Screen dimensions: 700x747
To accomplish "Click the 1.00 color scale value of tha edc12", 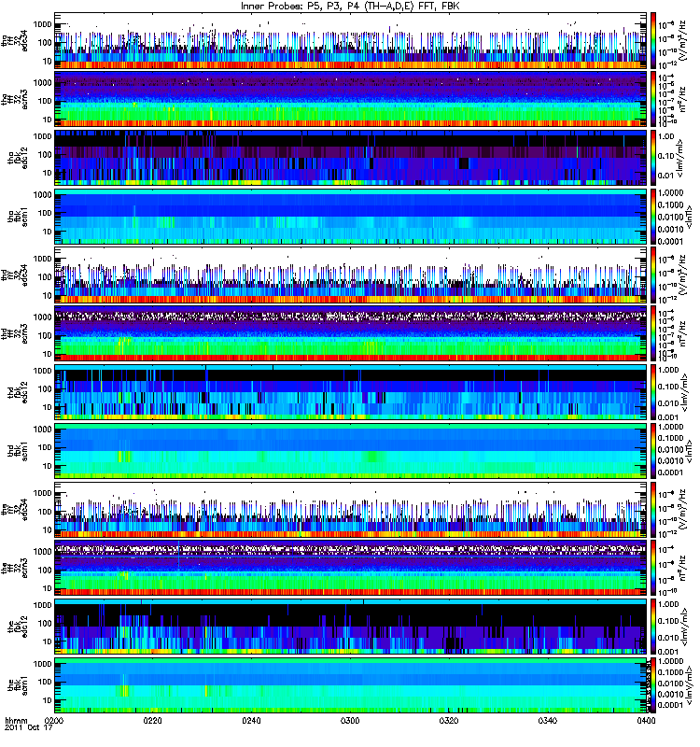I will pos(666,136).
